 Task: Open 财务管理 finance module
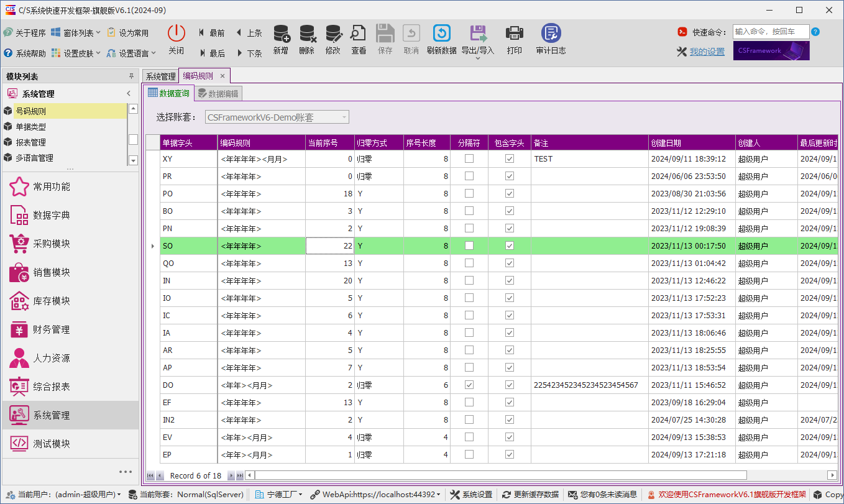(70, 329)
